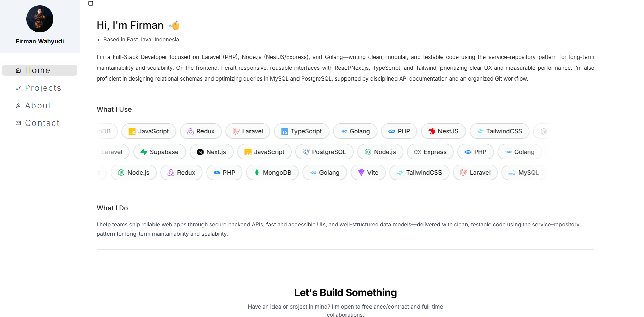Click the Next.js logo icon
Screen dimensions: 644x317
click(200, 152)
